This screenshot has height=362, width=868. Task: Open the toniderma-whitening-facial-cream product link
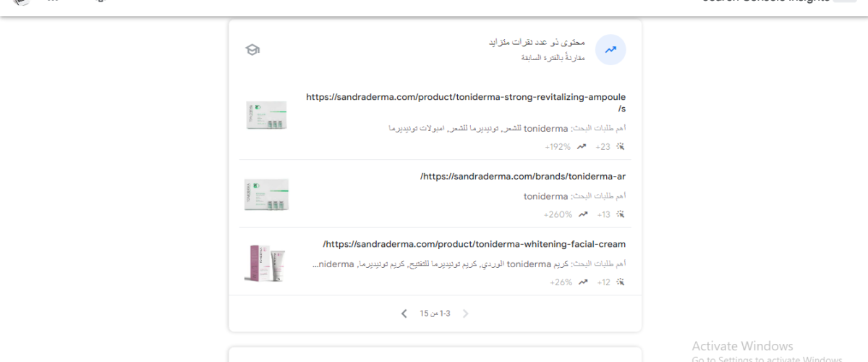click(x=475, y=244)
